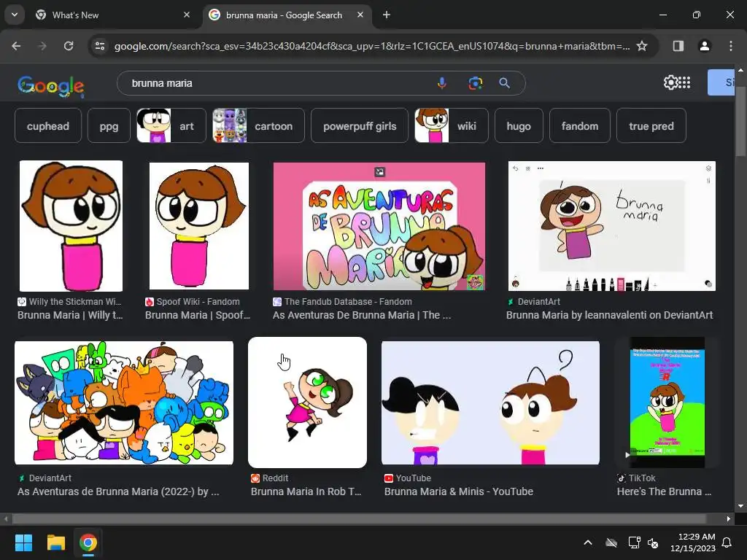The width and height of the screenshot is (747, 560).
Task: Click the blue Sign in button
Action: pyautogui.click(x=721, y=82)
